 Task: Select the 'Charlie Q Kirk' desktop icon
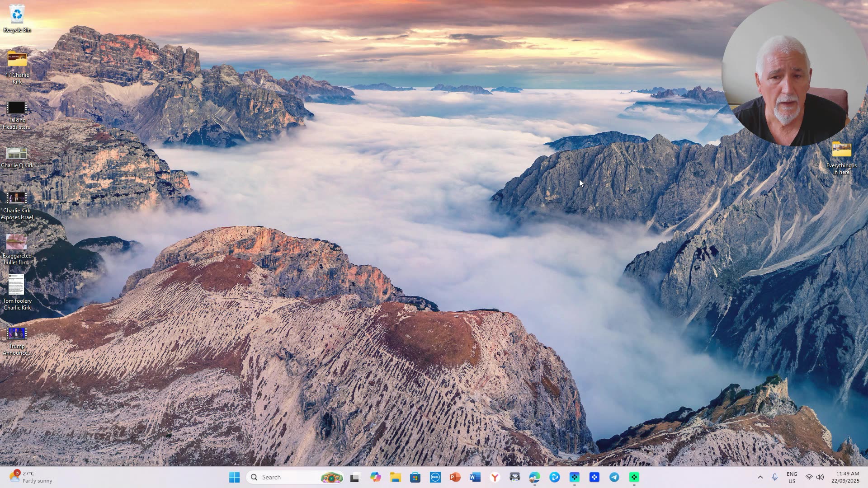(x=17, y=154)
